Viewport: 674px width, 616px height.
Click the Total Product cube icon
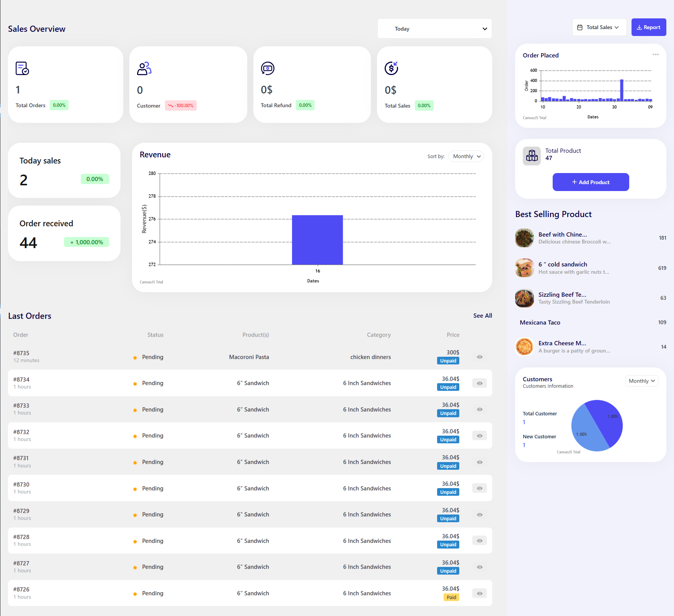[x=532, y=155]
